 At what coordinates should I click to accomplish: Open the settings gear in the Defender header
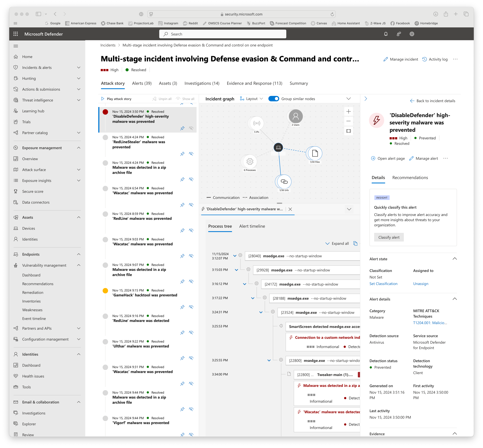(412, 34)
